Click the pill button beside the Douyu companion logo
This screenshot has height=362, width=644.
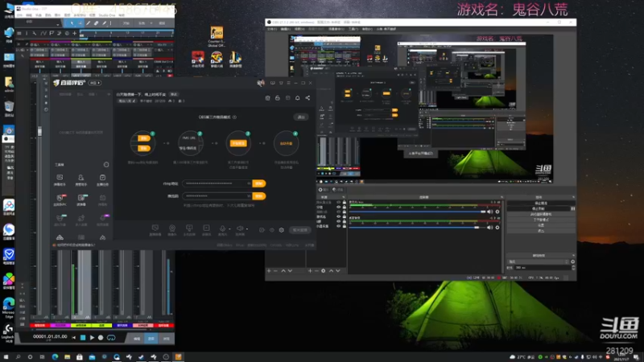tap(95, 83)
